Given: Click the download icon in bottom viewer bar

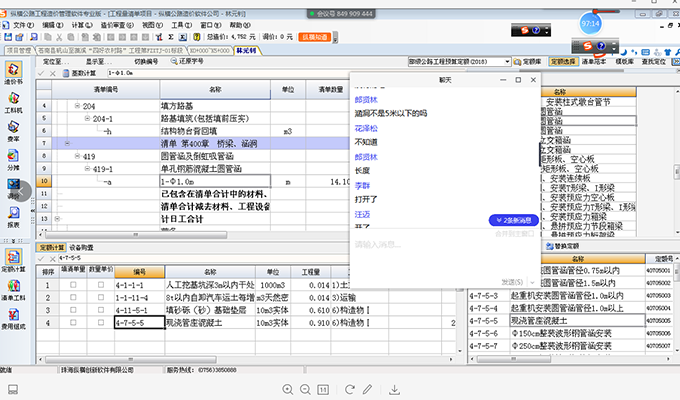Looking at the screenshot, I should pos(394,388).
